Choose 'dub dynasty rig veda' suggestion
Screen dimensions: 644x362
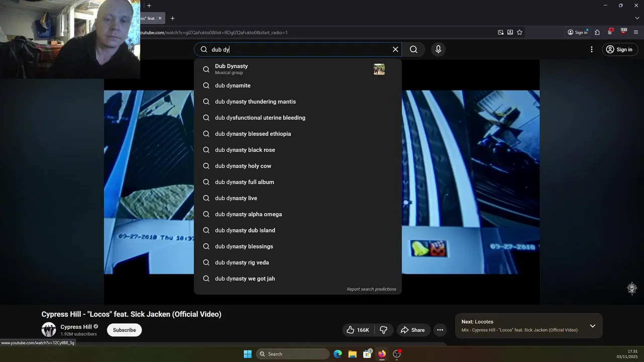[298, 262]
